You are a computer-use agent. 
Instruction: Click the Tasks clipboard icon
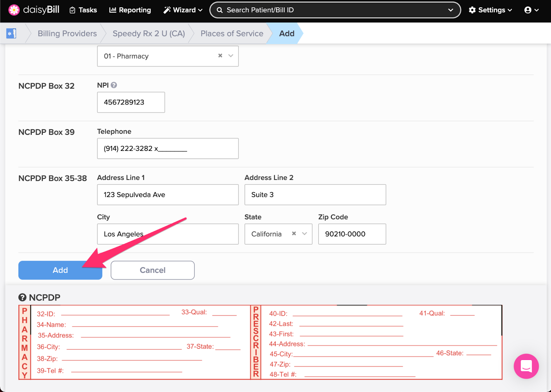72,10
